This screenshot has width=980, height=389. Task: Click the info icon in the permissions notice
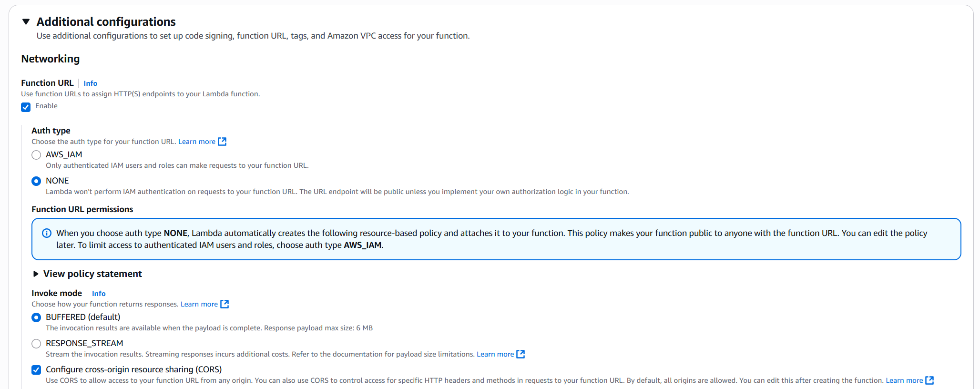pos(47,233)
